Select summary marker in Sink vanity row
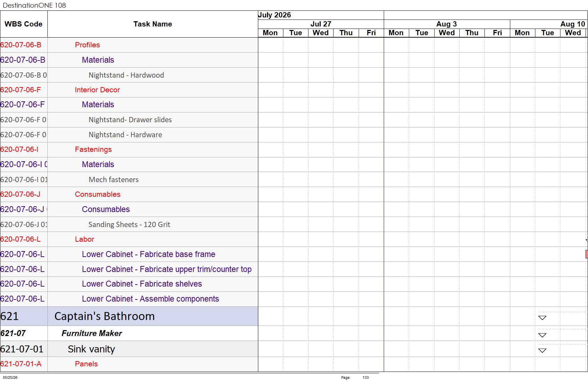 (x=542, y=350)
